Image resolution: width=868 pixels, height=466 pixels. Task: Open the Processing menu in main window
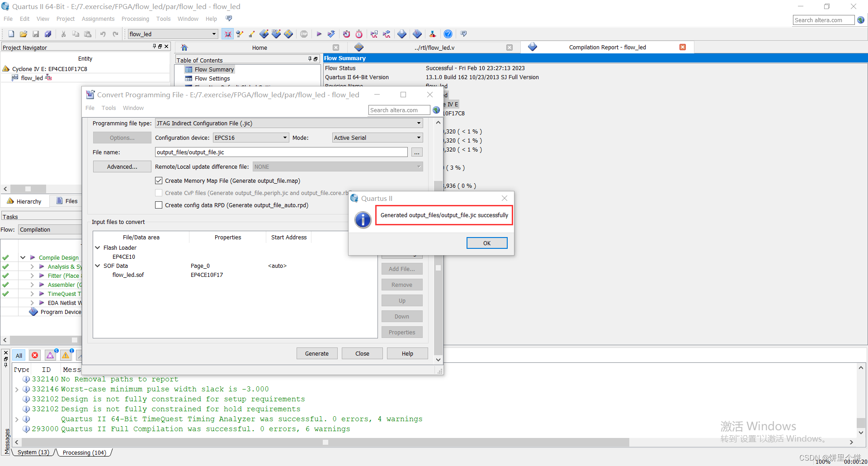tap(135, 19)
